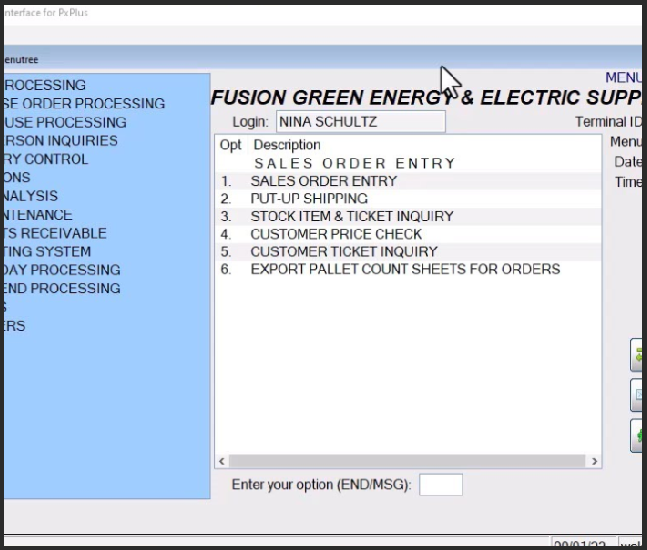Click the Enter your option input box
The width and height of the screenshot is (647, 550).
pyautogui.click(x=441, y=484)
